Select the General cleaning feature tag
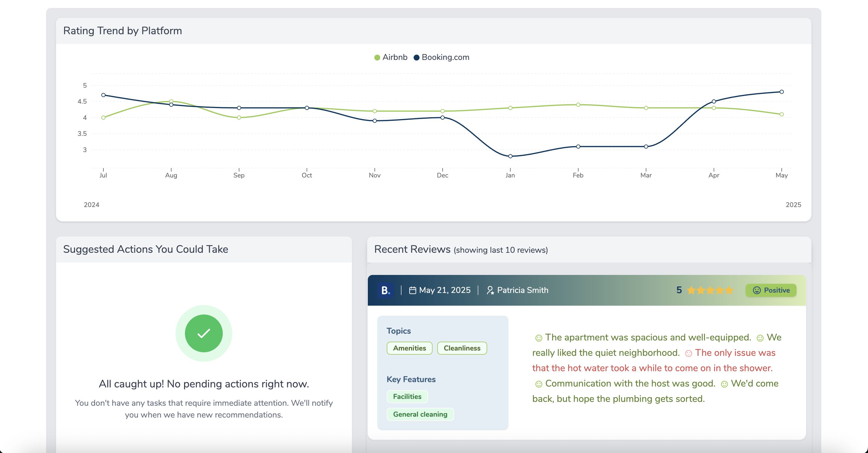Image resolution: width=868 pixels, height=453 pixels. [x=420, y=414]
